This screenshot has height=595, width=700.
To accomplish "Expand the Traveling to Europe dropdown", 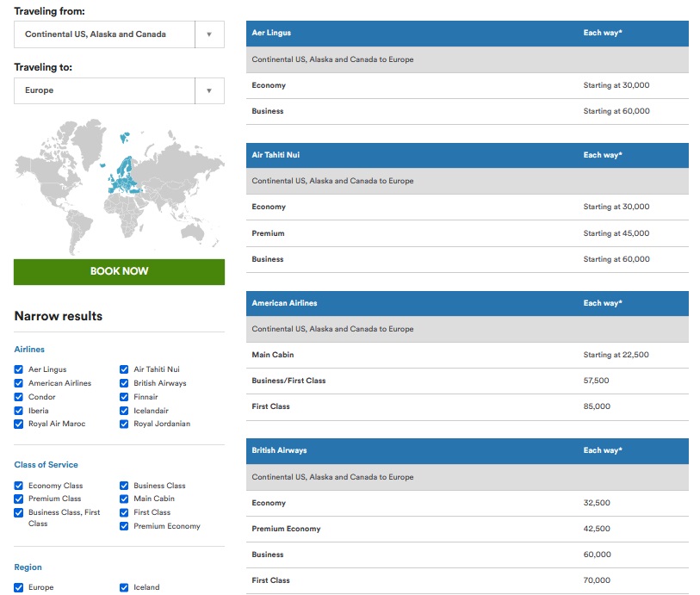I will point(119,90).
